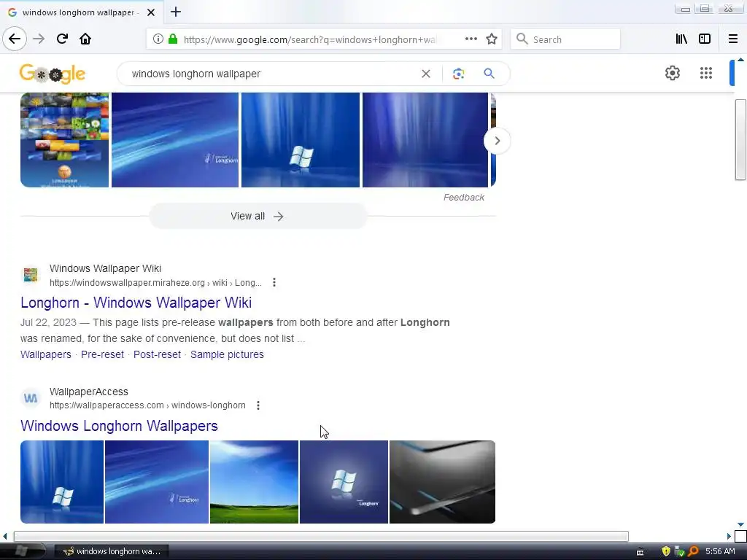Open the Pre-reset sitelink
Image resolution: width=747 pixels, height=560 pixels.
click(x=102, y=355)
